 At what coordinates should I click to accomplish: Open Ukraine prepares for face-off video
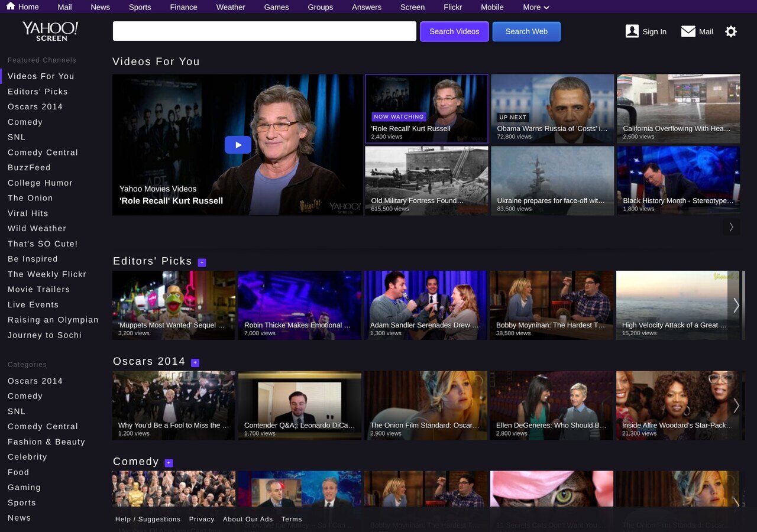552,181
